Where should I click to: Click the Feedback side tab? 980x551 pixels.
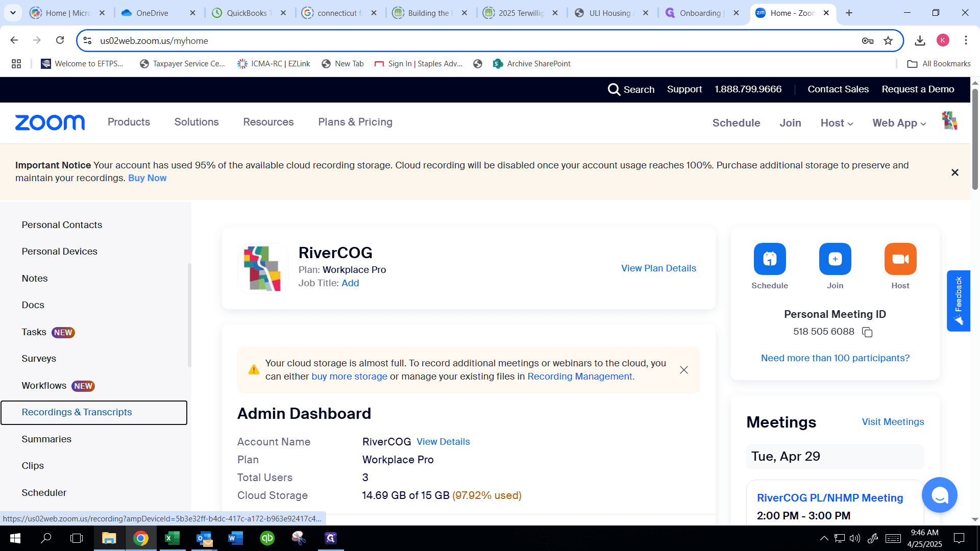(x=958, y=301)
